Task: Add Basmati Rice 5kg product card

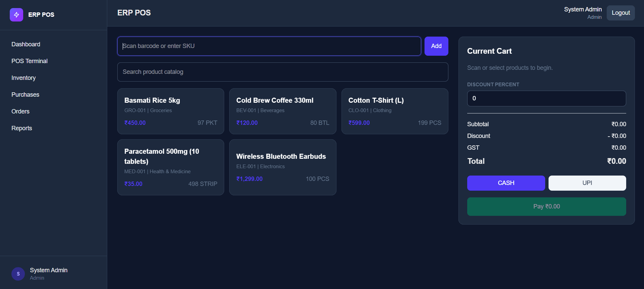Action: pos(171,111)
